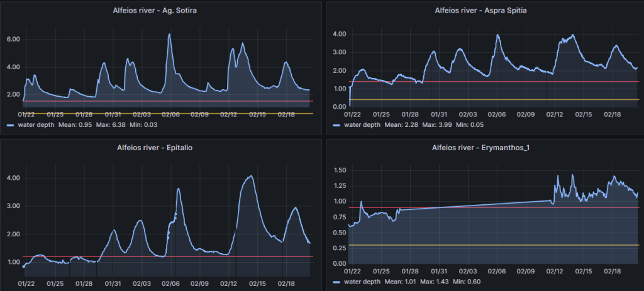Click the 02/12 x-axis label in Erymanthos_1 chart
The width and height of the screenshot is (644, 291).
(x=554, y=272)
